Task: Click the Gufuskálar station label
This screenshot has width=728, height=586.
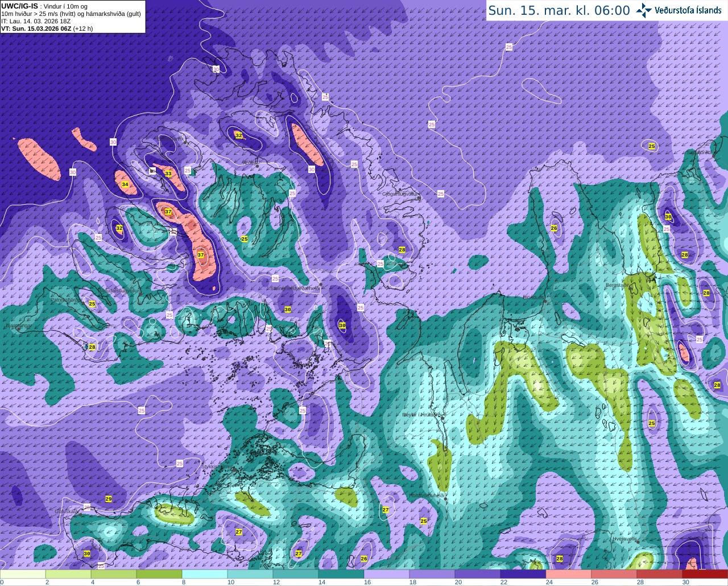Action: (x=67, y=511)
